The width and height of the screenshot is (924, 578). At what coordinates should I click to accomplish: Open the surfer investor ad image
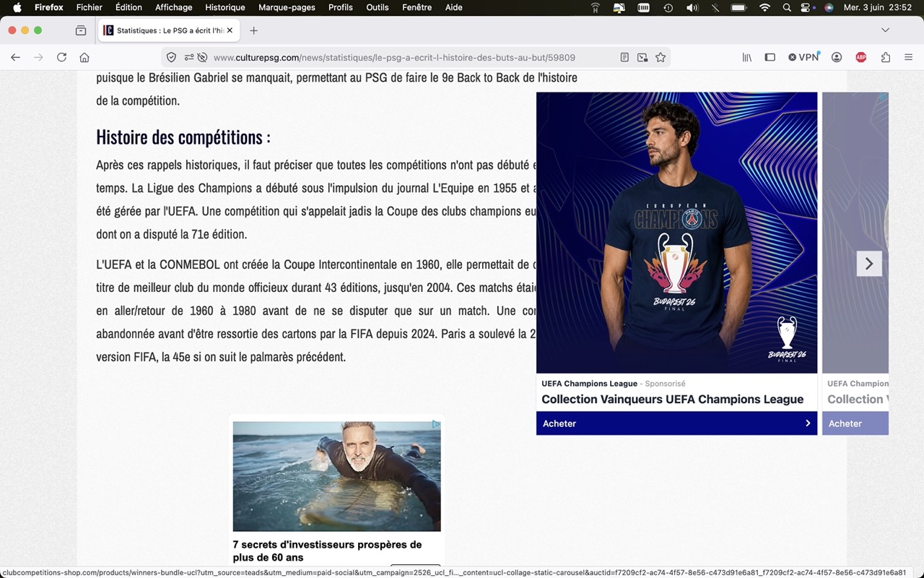[x=336, y=476]
